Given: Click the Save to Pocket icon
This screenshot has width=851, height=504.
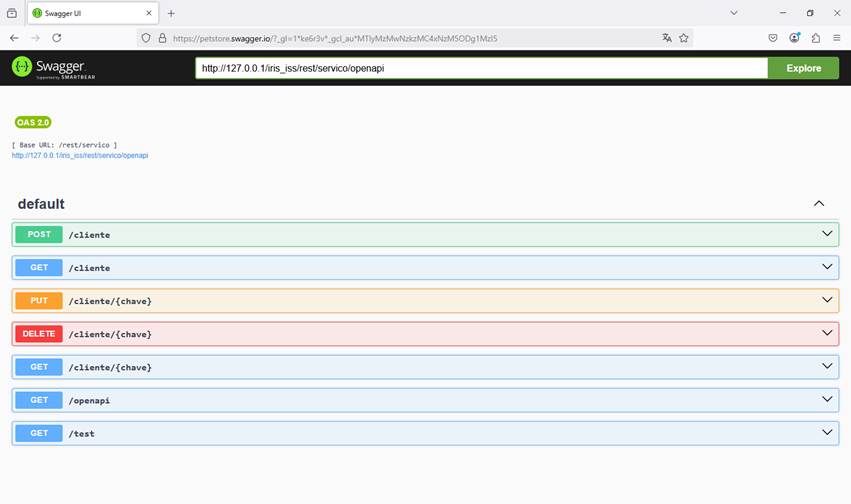Looking at the screenshot, I should click(x=773, y=38).
